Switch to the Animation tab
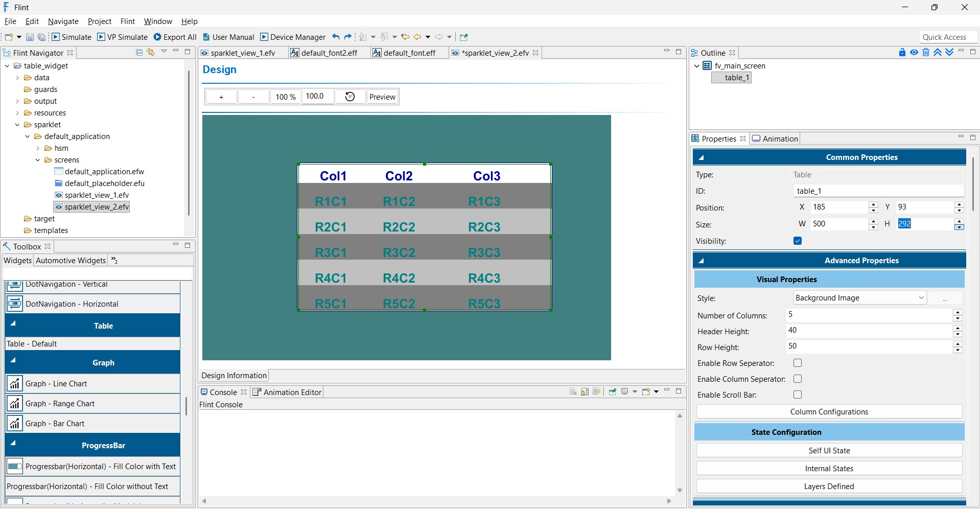 (x=775, y=138)
